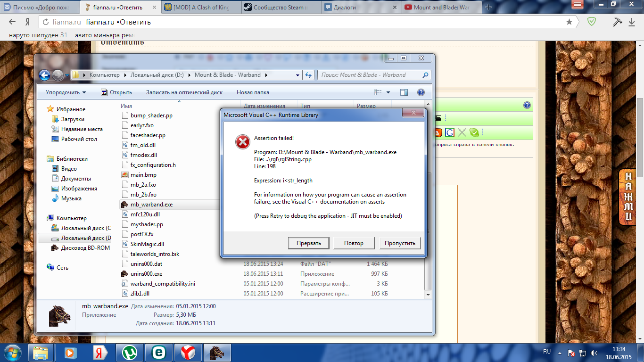Screen dimensions: 644x362
Task: Open uTorrent from the taskbar
Action: [x=129, y=353]
